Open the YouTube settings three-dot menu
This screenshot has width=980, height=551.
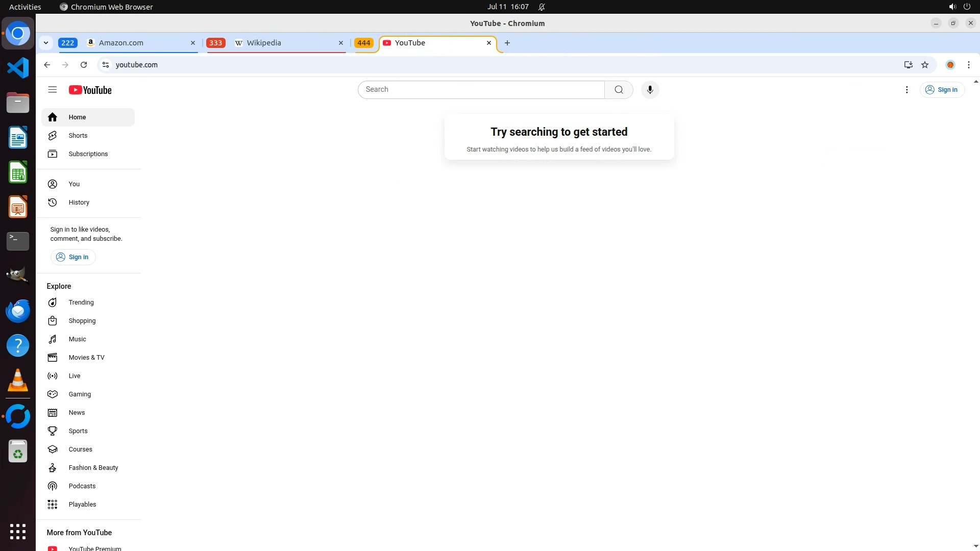906,90
